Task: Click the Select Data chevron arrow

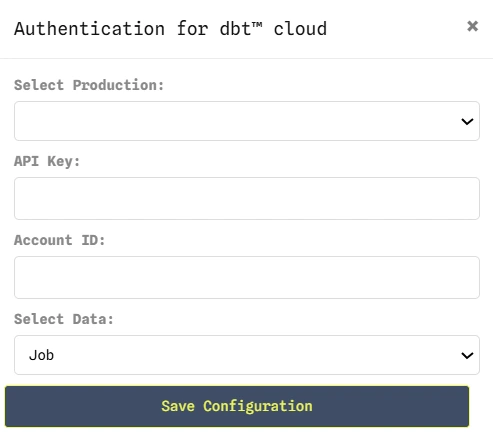Action: 467,355
